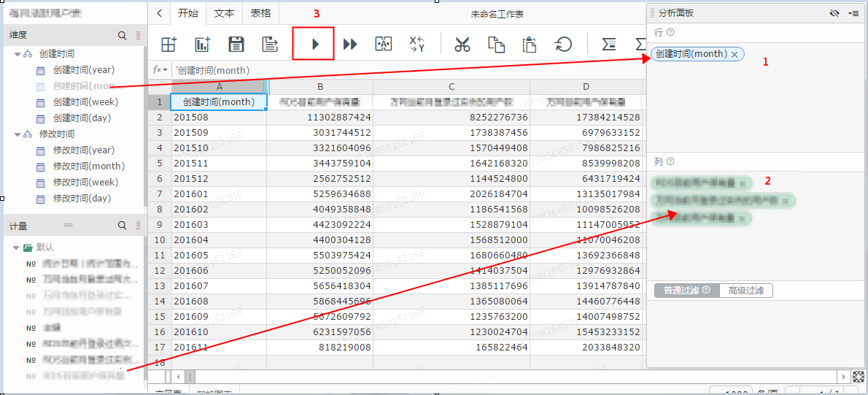This screenshot has height=395, width=868.
Task: Click the fullscreen icon at bottom-right corner
Action: click(858, 377)
